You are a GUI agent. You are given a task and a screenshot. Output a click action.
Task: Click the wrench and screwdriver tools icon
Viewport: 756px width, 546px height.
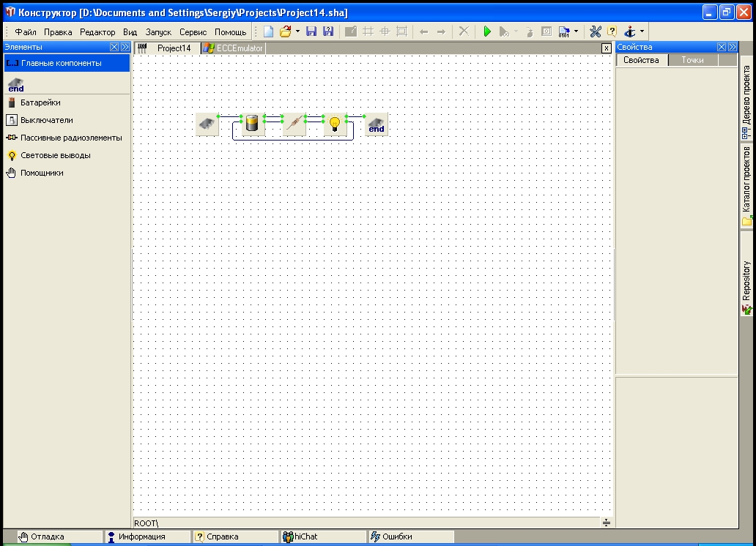(595, 31)
